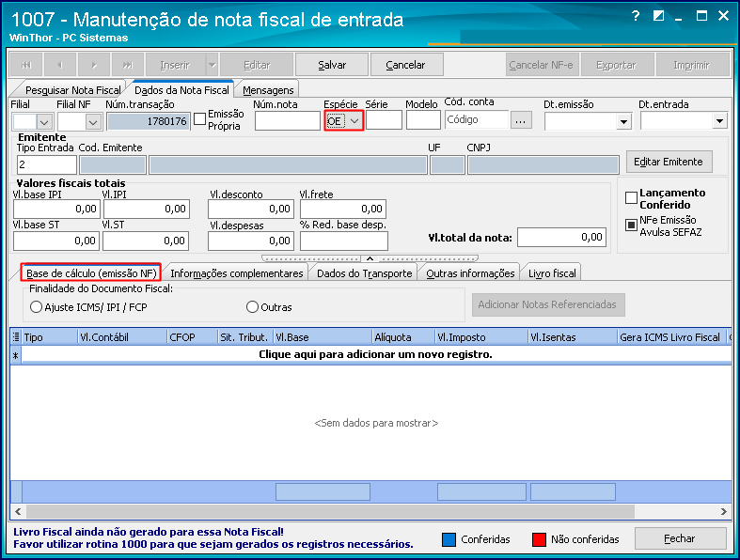Click the Inserir button
This screenshot has height=560, width=740.
tap(176, 65)
